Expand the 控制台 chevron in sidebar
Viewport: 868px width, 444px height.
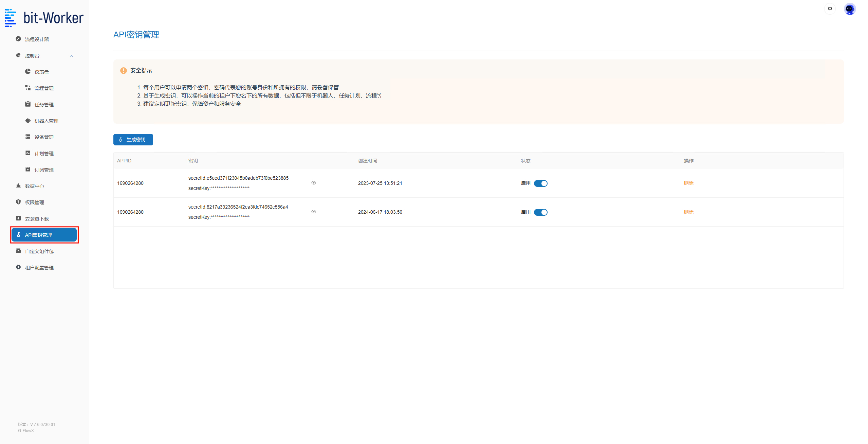tap(71, 56)
